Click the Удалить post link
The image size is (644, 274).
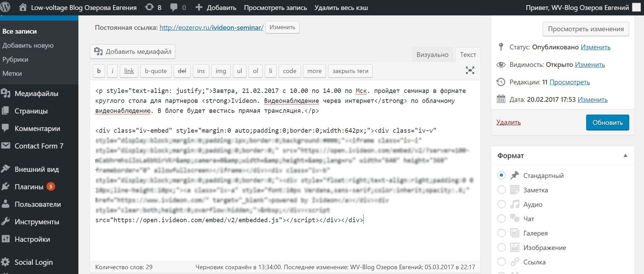(x=508, y=122)
